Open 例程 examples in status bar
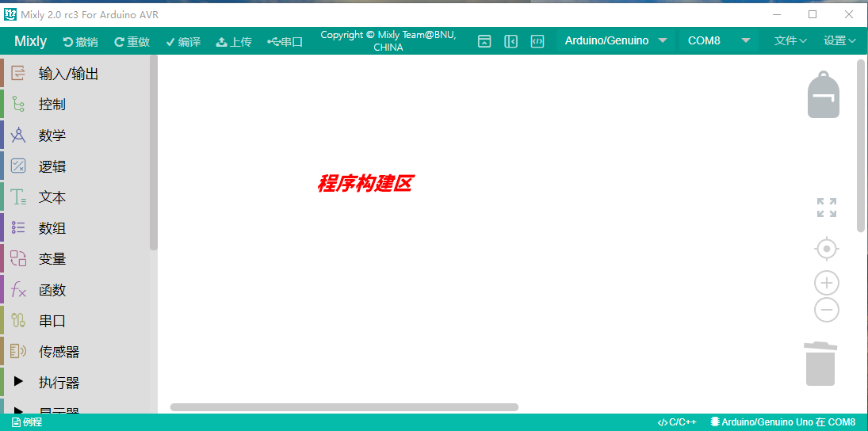Viewport: 868px width, 431px height. coord(27,422)
